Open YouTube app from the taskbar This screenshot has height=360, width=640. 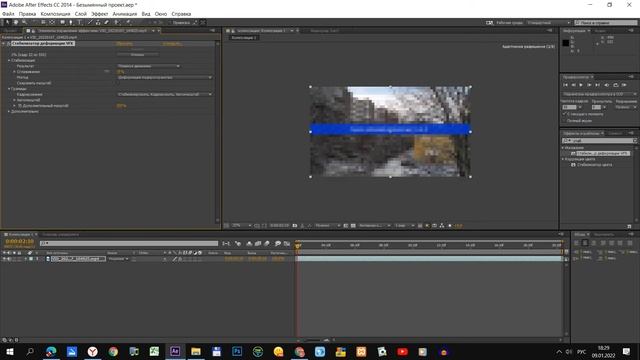pyautogui.click(x=402, y=351)
